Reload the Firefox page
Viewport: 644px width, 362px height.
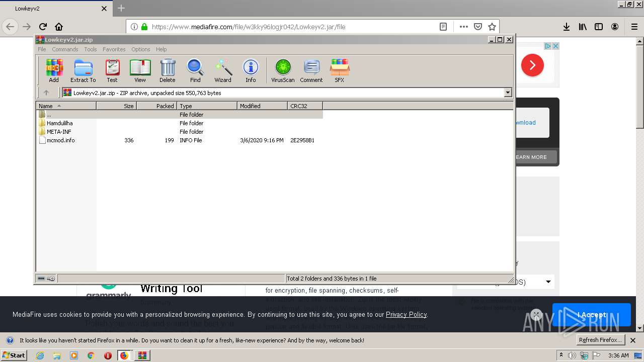(43, 27)
